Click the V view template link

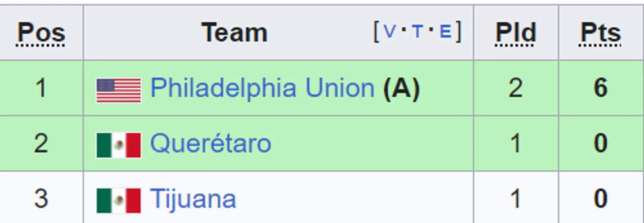[389, 32]
